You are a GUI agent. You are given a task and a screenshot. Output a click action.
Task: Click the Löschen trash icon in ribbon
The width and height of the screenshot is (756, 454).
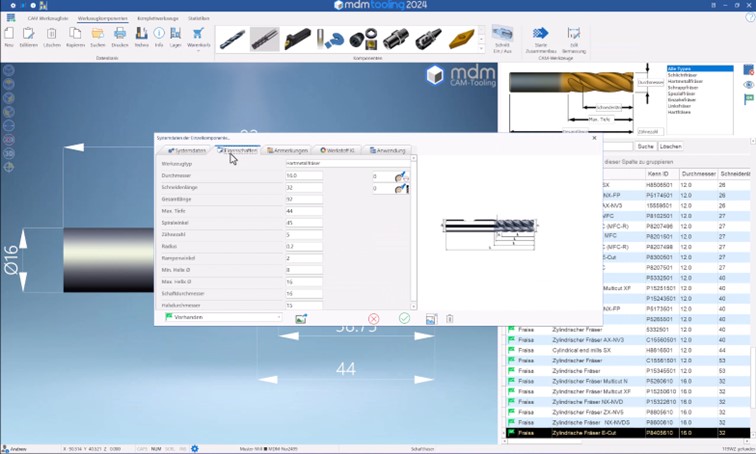[x=52, y=34]
